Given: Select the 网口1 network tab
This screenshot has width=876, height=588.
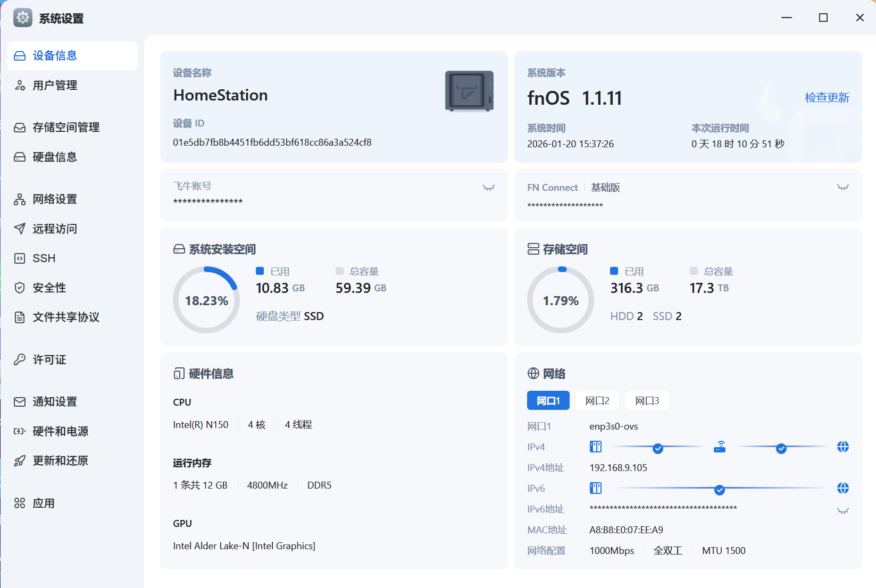Looking at the screenshot, I should tap(548, 401).
